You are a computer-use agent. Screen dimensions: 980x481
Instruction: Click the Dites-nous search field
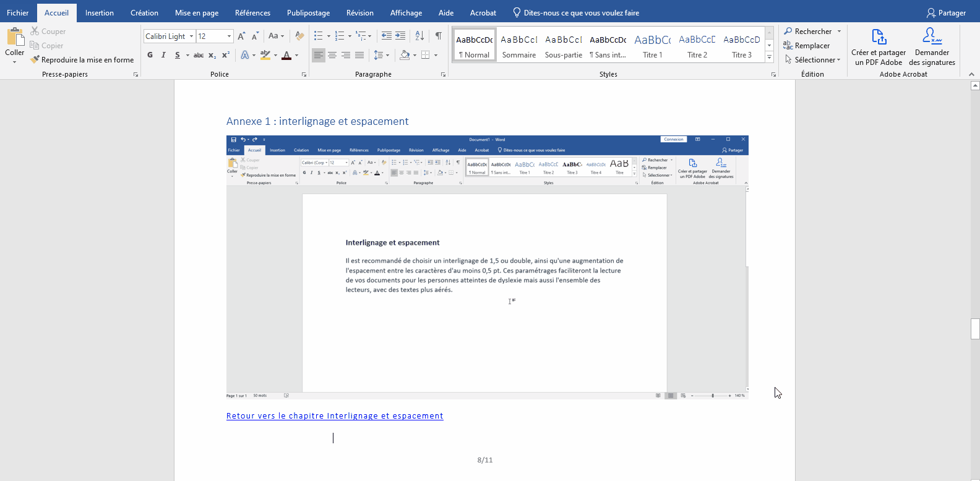(576, 12)
